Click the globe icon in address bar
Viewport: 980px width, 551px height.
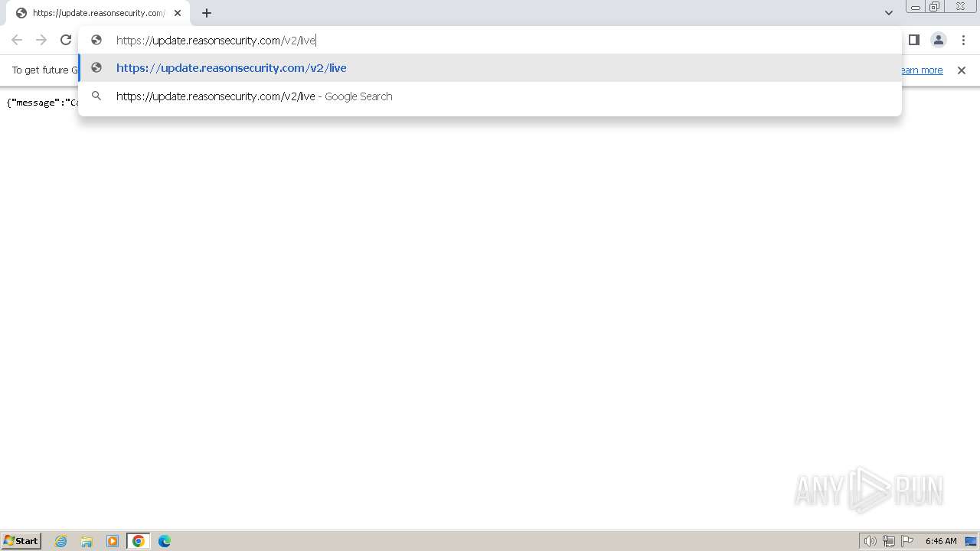tap(96, 40)
